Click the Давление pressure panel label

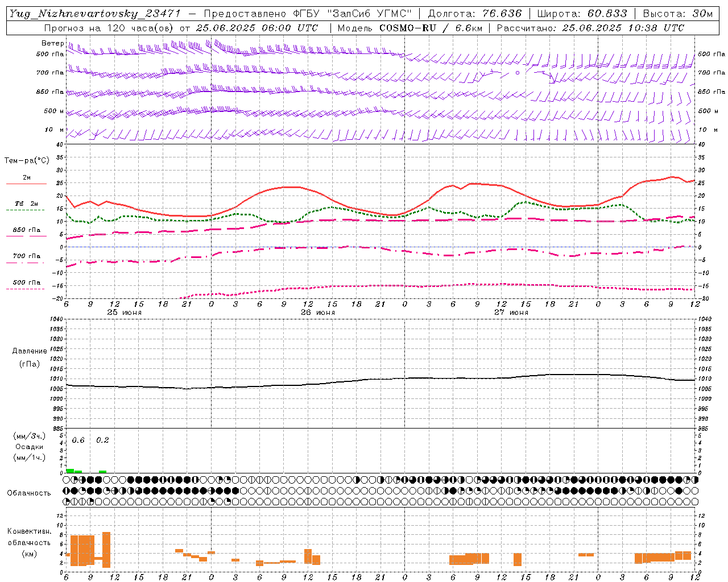point(30,351)
